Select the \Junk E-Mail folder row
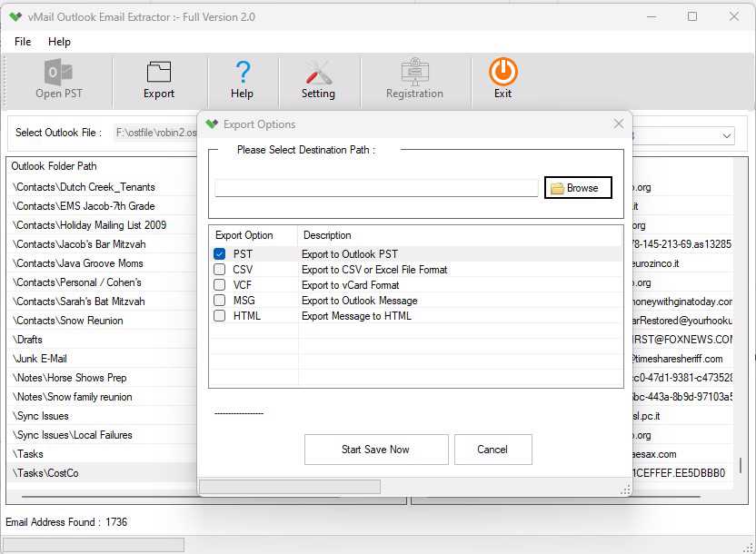This screenshot has height=554, width=756. (x=102, y=359)
